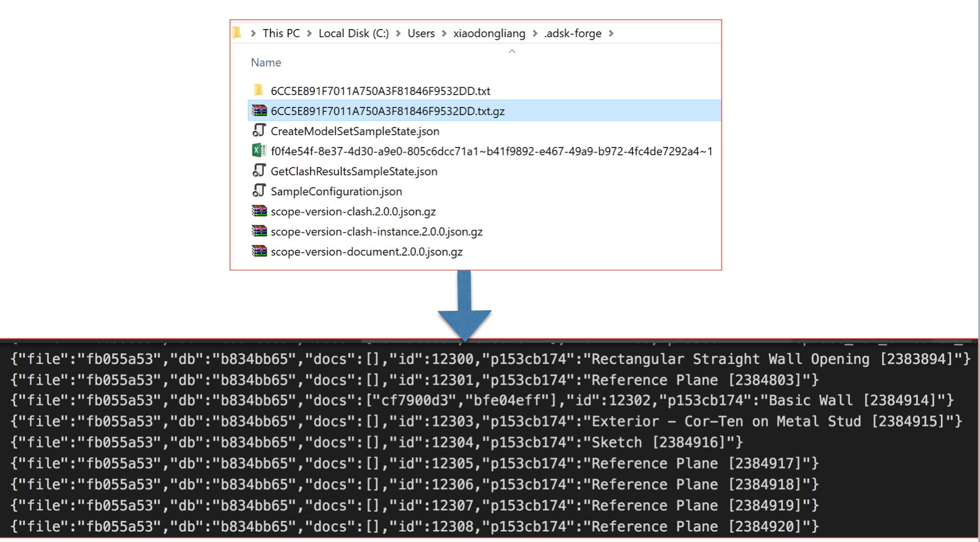Select the 6CC5E891F7011A750A3F81846F9532DD.txt folder name
The height and width of the screenshot is (542, 980).
(x=380, y=91)
